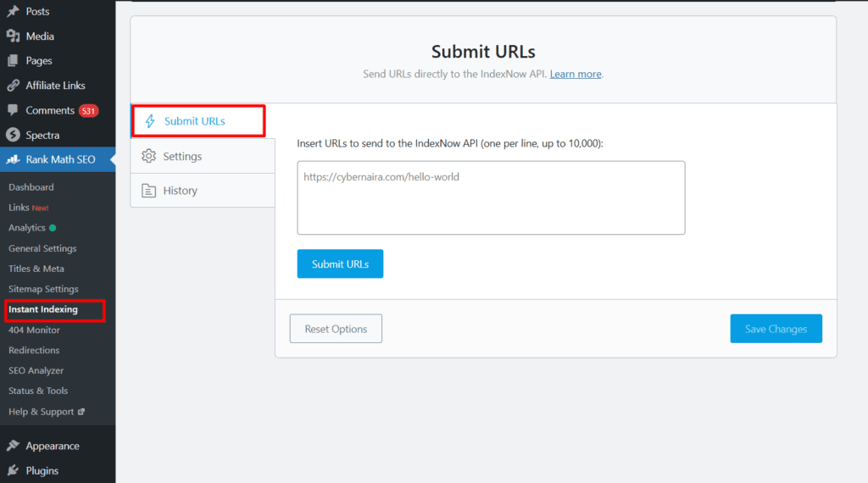Click the 'New!' label beside Links
This screenshot has height=483, width=868.
click(x=40, y=208)
